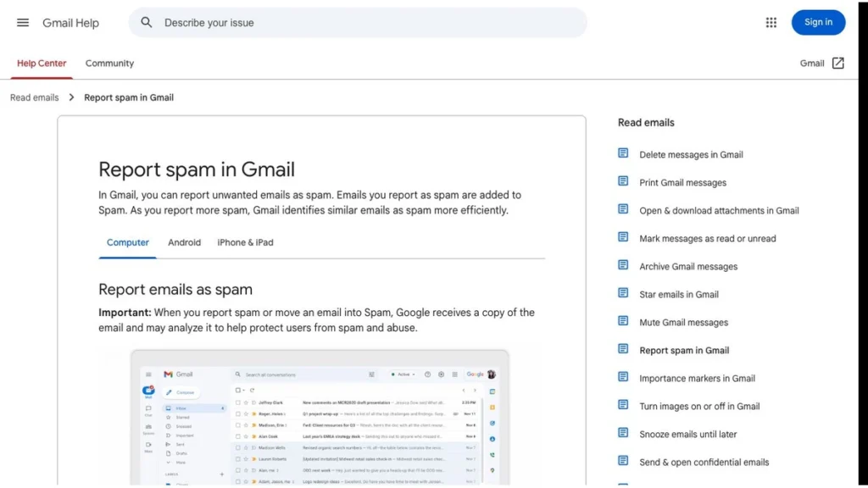Click article icon beside Archive Gmail messages

tap(623, 265)
